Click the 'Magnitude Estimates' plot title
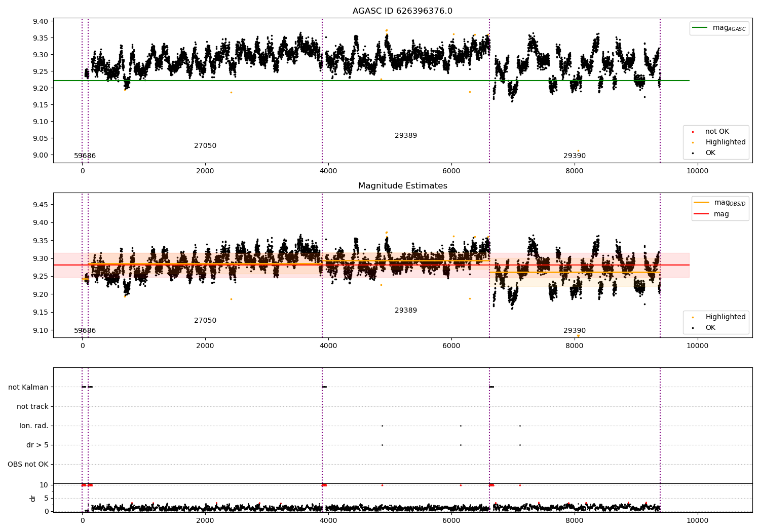Image resolution: width=760 pixels, height=532 pixels. (x=402, y=186)
